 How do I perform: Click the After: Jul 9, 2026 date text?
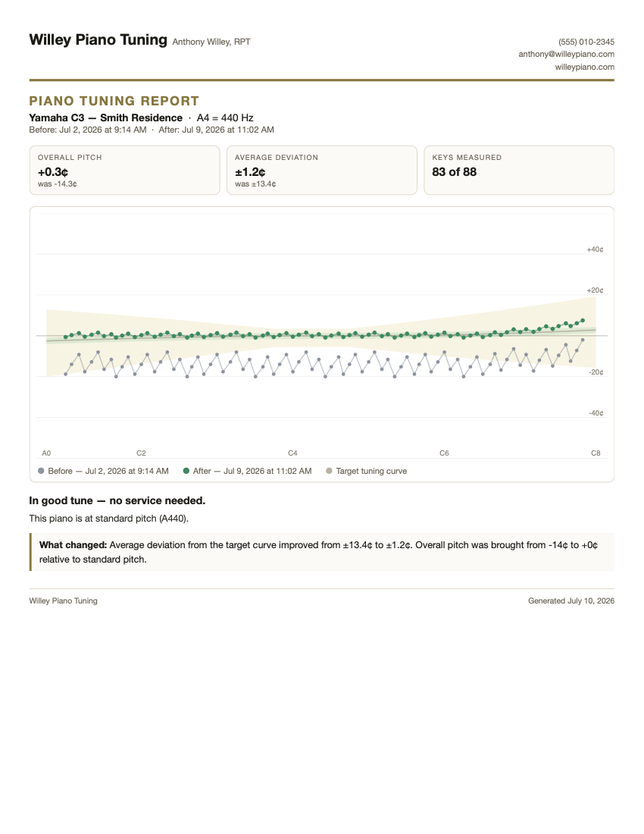216,130
